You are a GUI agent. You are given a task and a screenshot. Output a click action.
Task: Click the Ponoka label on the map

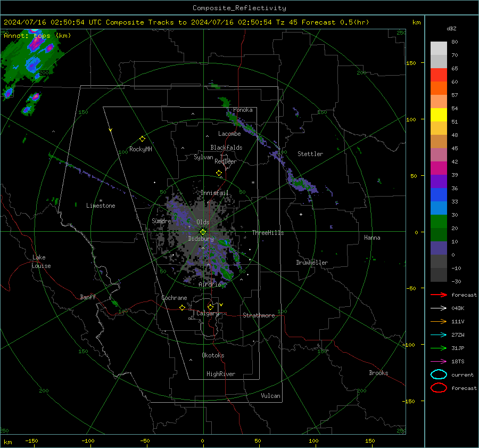click(243, 110)
